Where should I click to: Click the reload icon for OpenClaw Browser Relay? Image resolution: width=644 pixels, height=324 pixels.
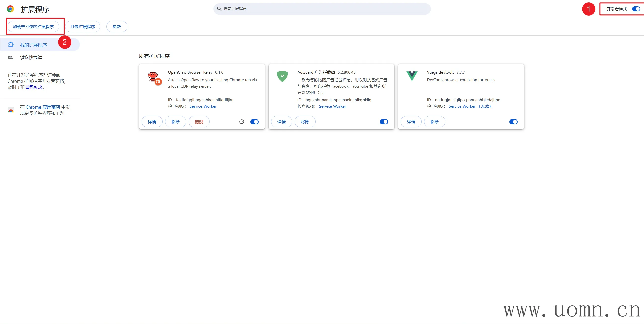pyautogui.click(x=242, y=122)
